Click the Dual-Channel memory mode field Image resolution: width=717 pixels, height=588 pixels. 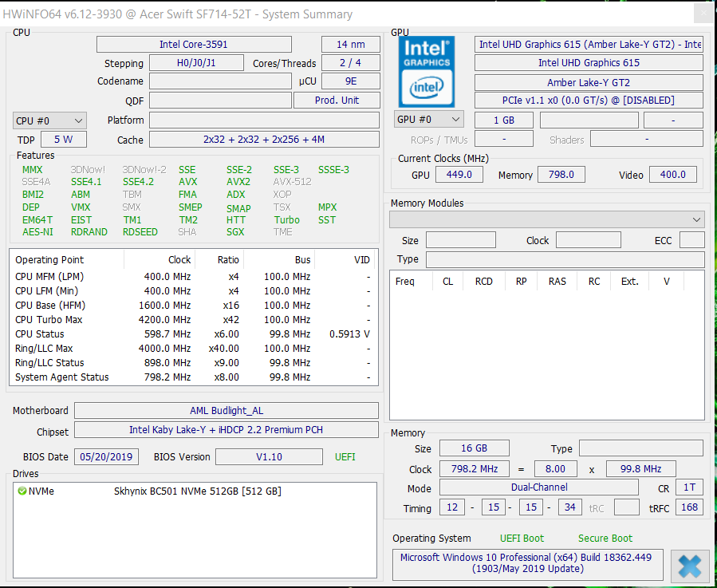coord(538,487)
